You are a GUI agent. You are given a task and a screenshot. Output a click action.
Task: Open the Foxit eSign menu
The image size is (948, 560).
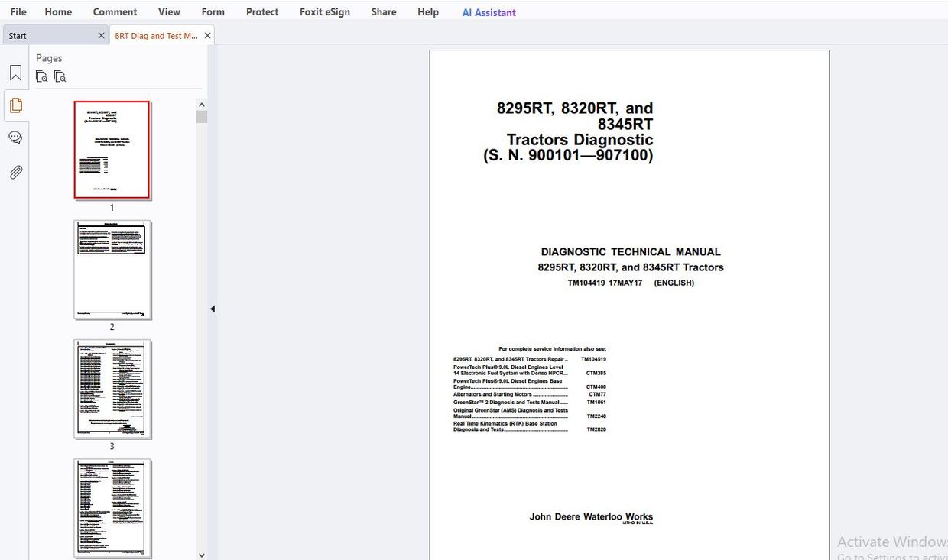tap(324, 11)
